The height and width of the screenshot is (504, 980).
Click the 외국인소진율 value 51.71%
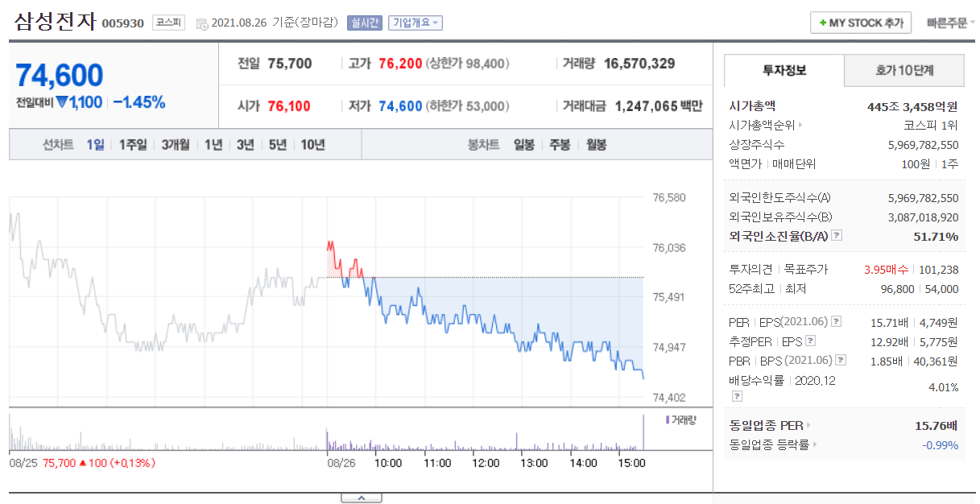tap(937, 237)
